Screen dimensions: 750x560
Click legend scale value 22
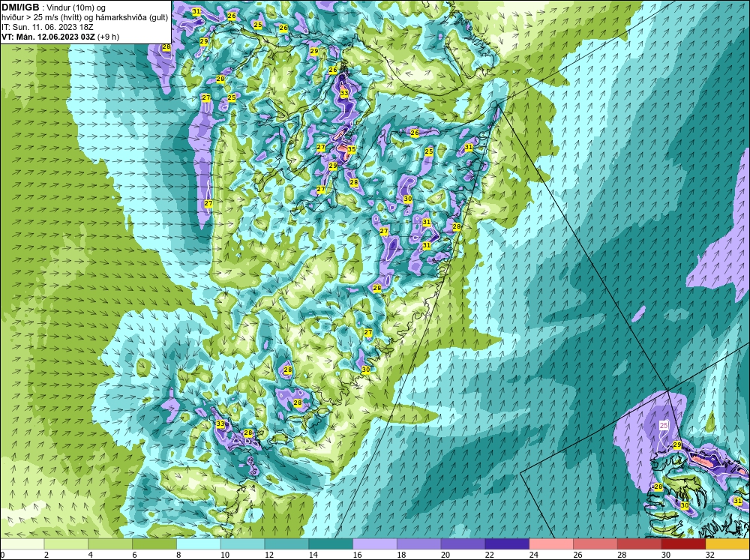click(489, 555)
